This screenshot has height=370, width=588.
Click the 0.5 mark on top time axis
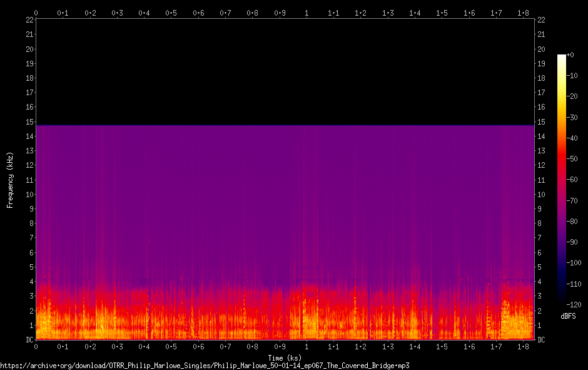(x=171, y=13)
